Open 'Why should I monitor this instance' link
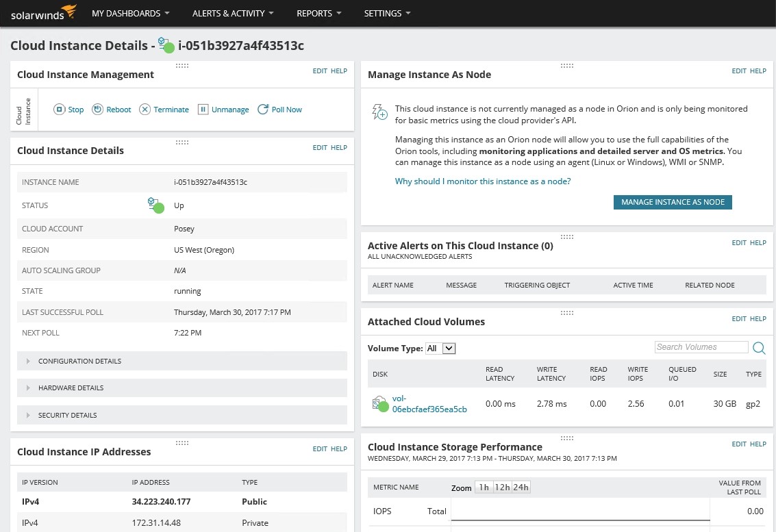 point(483,181)
